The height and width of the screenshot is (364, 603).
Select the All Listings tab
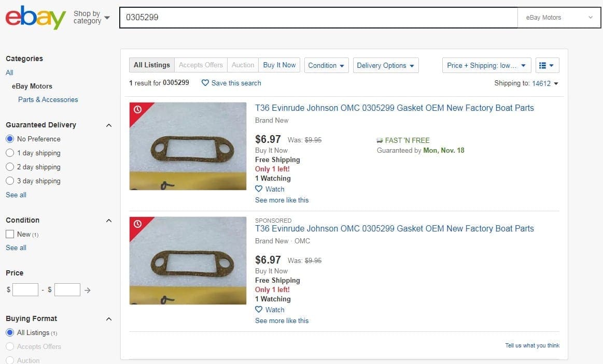[x=152, y=65]
